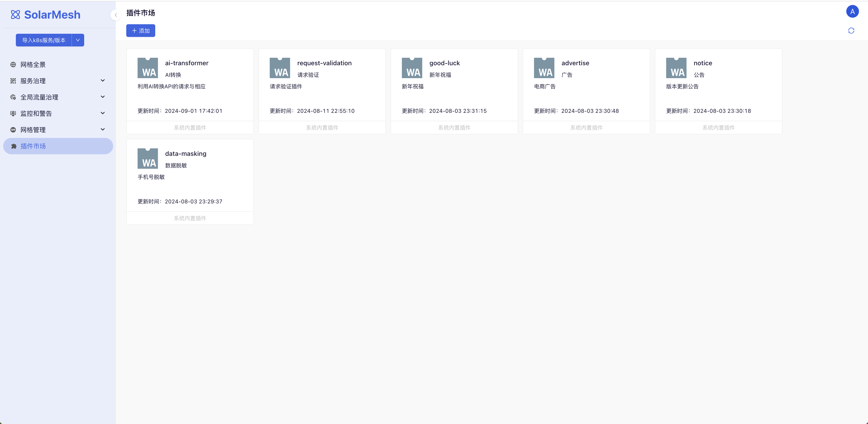Image resolution: width=868 pixels, height=424 pixels.
Task: Click the good-luck WA plugin icon
Action: pyautogui.click(x=412, y=68)
